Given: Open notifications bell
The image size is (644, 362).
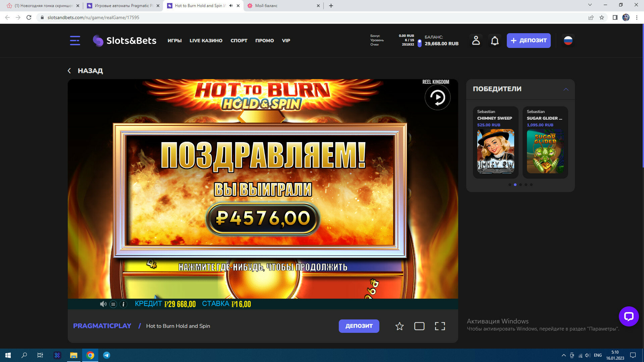Looking at the screenshot, I should point(494,41).
